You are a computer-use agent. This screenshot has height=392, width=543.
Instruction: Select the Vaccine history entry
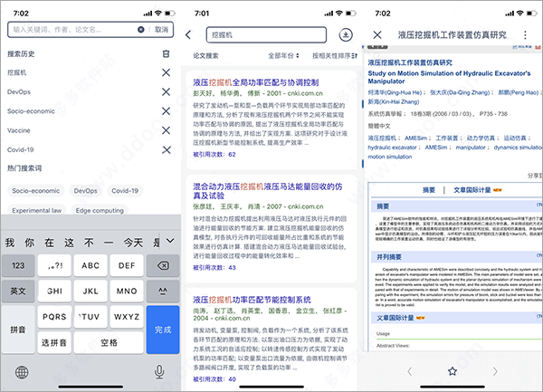click(18, 130)
